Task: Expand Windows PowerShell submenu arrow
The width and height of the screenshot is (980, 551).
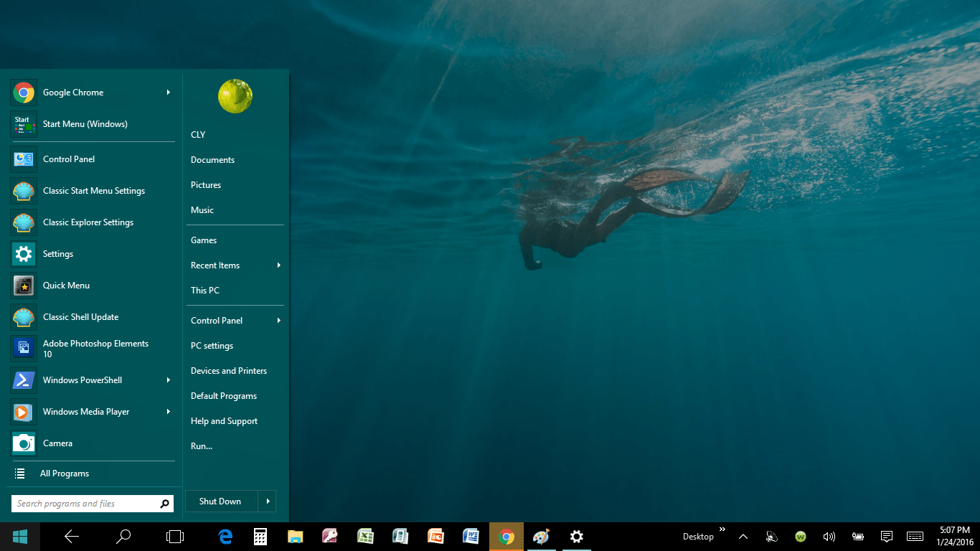Action: pyautogui.click(x=169, y=380)
